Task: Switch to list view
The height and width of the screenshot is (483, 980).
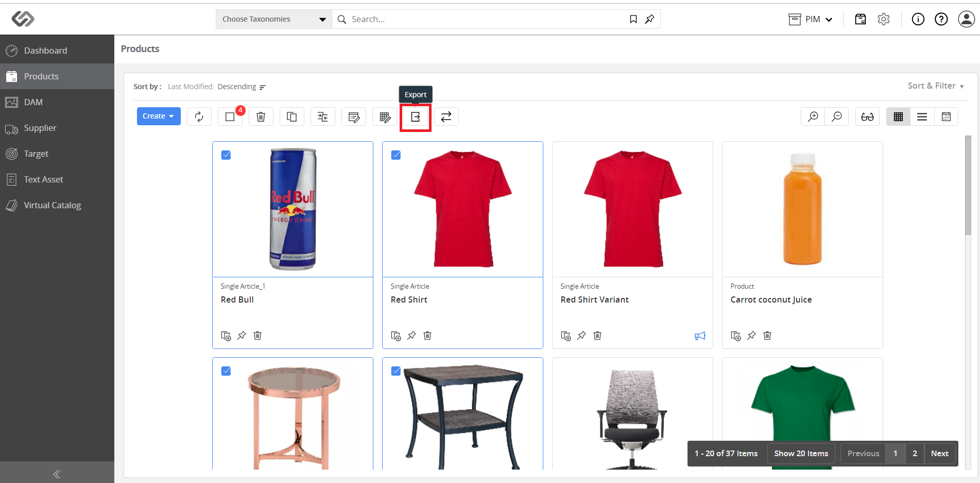Action: click(922, 117)
